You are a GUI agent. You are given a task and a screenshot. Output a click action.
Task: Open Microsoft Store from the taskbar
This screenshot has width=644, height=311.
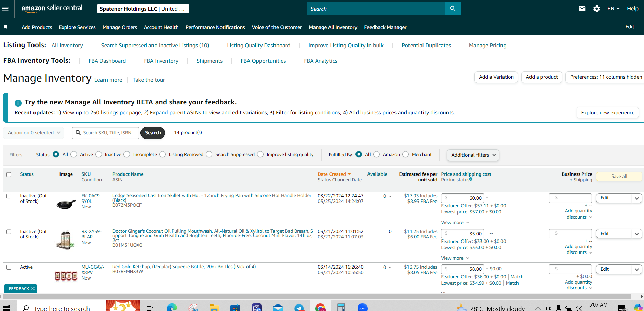coord(235,308)
